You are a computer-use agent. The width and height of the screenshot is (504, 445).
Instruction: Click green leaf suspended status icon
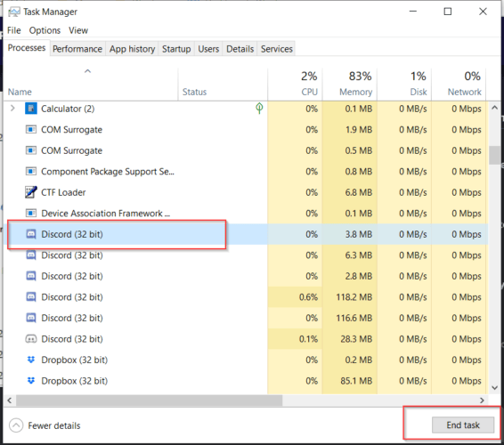coord(259,109)
